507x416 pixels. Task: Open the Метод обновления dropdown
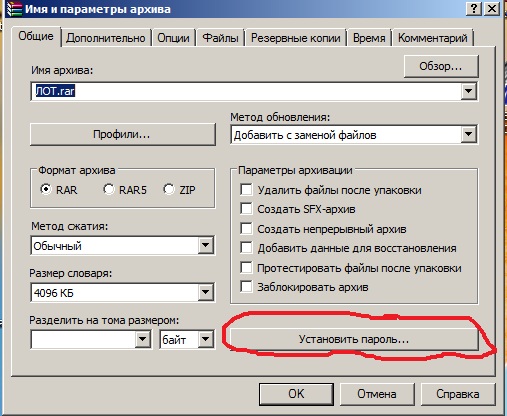click(x=354, y=135)
